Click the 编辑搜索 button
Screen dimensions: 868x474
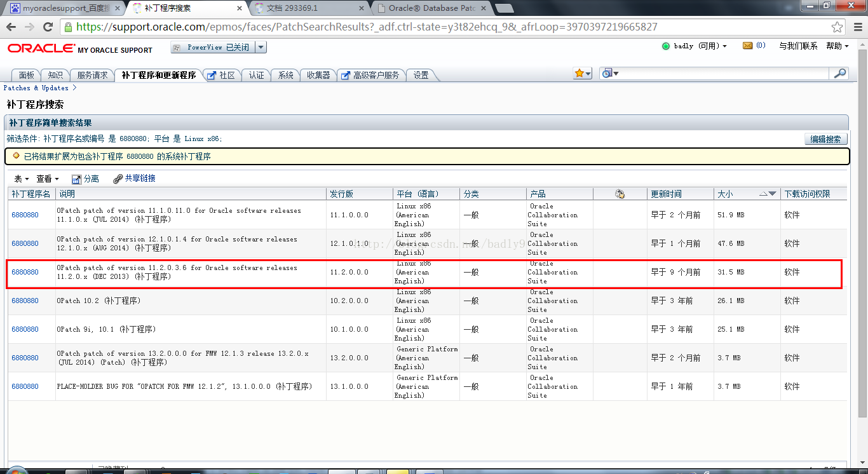[x=825, y=139]
